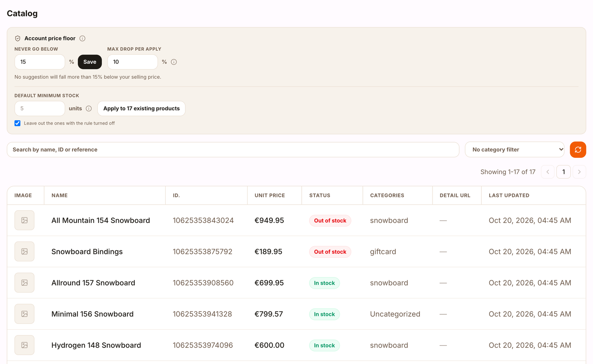
Task: Click 'Showing 1-17 of 17' text
Action: click(508, 172)
